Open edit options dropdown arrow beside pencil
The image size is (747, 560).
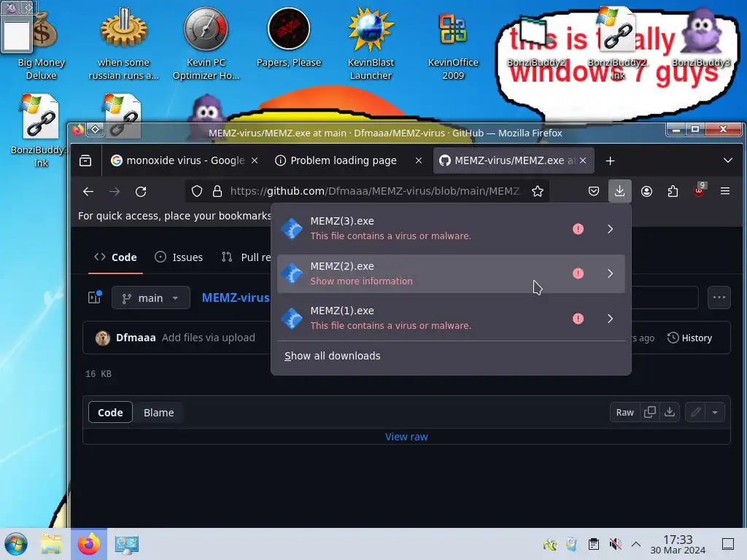(715, 413)
